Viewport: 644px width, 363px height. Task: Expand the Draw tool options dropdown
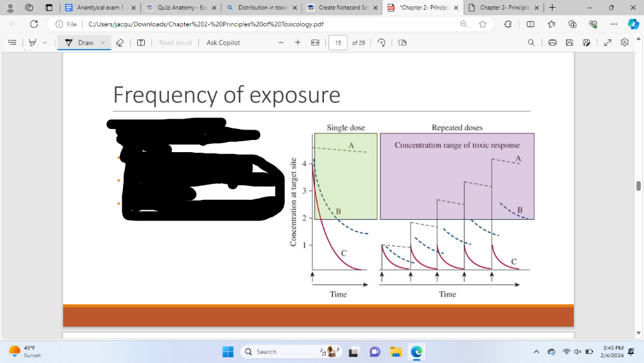102,43
